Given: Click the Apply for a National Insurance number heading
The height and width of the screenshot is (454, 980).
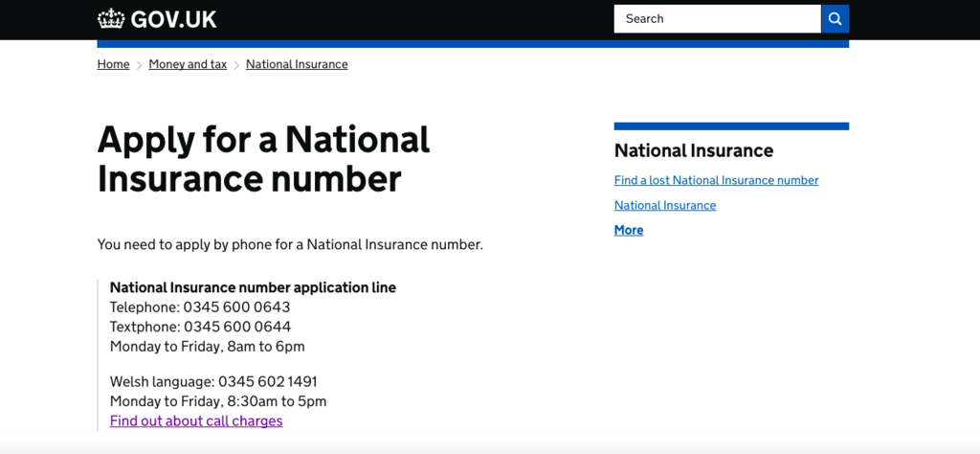Looking at the screenshot, I should pos(264,159).
